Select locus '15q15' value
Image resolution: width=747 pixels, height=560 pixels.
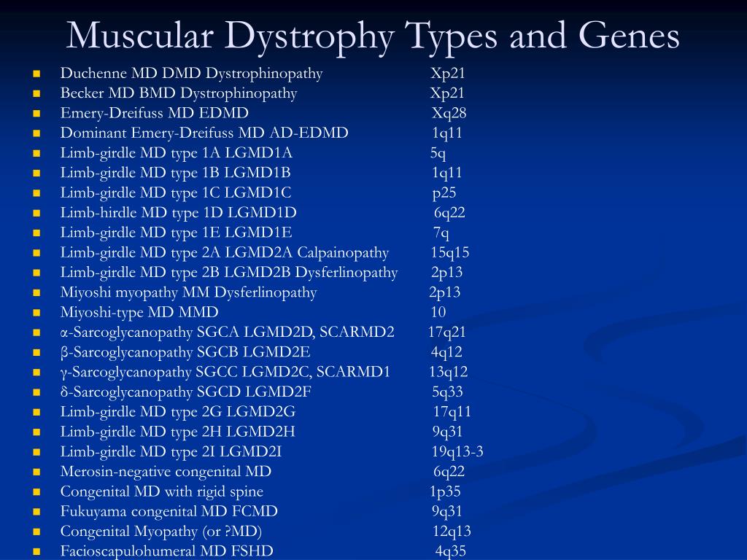coord(450,253)
